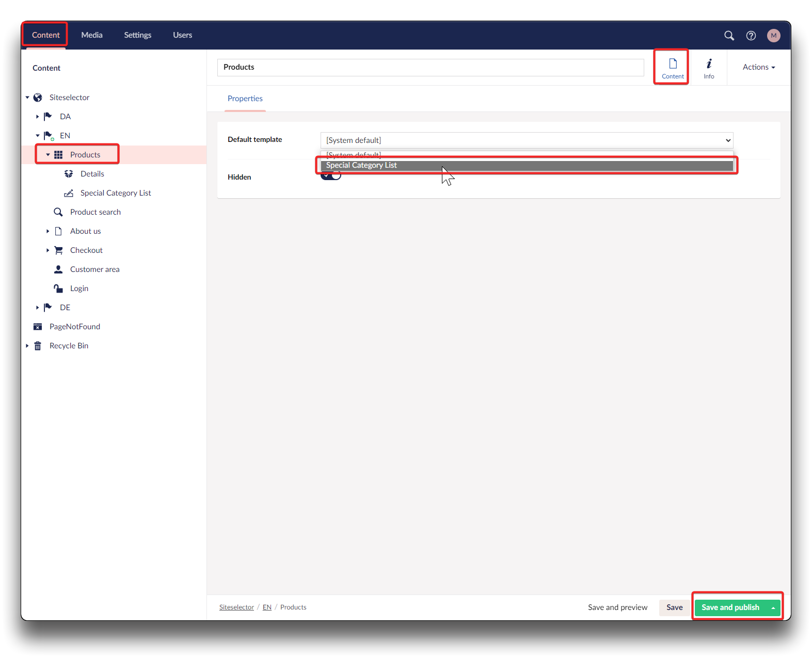Click the Products name input field
The height and width of the screenshot is (658, 812).
coord(430,68)
